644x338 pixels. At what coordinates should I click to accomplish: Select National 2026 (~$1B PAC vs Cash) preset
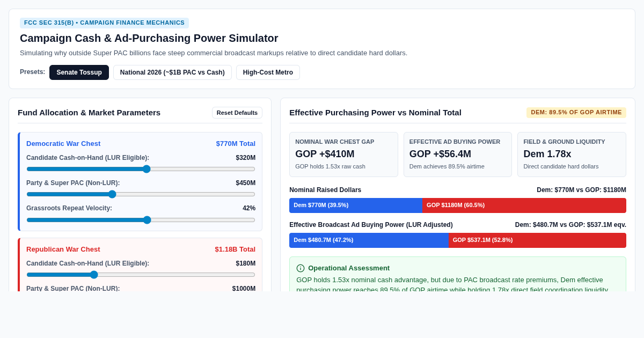[x=172, y=72]
